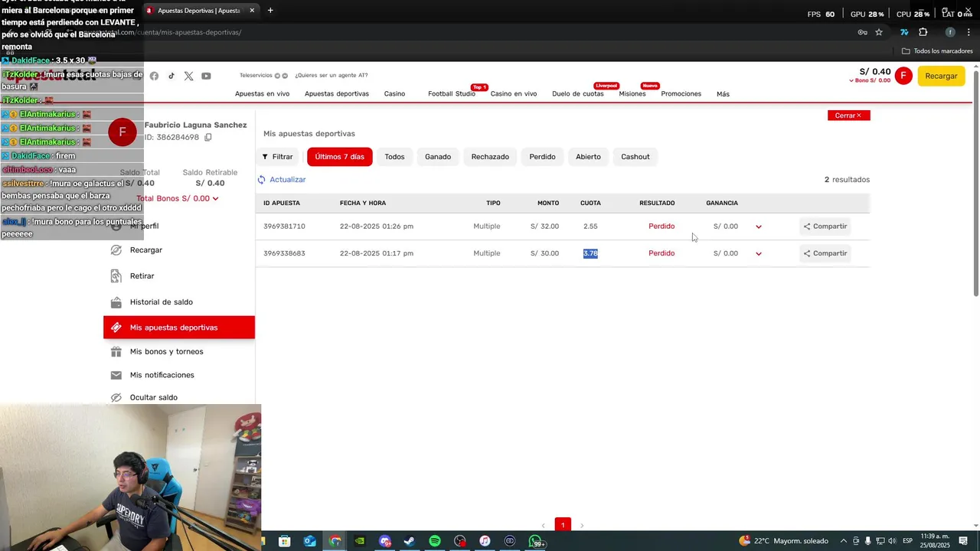Image resolution: width=980 pixels, height=551 pixels.
Task: Open the saved passwords key icon
Action: [862, 32]
